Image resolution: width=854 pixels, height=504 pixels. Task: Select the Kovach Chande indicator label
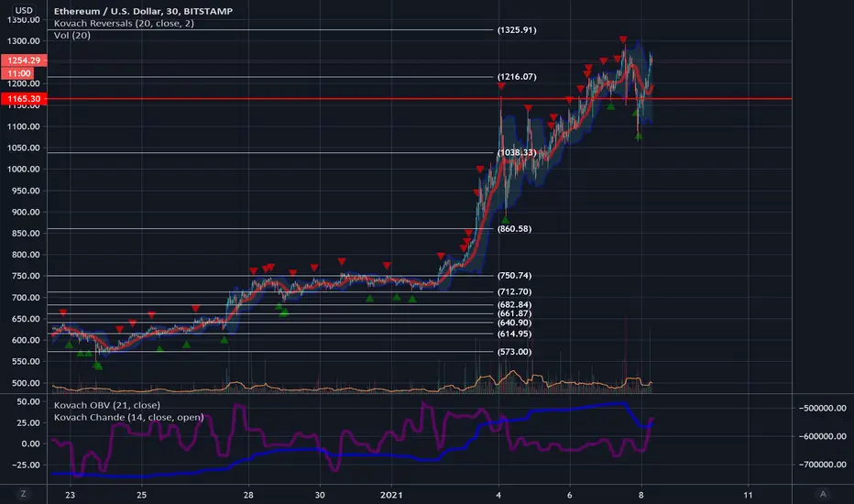(x=128, y=417)
